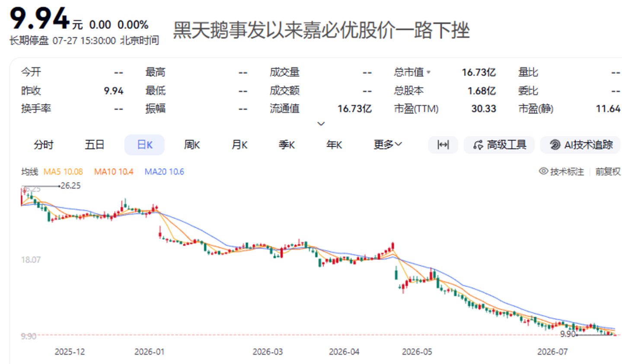Click the 2026-01 date axis label
Screen dimensions: 622x364
[x=149, y=351]
